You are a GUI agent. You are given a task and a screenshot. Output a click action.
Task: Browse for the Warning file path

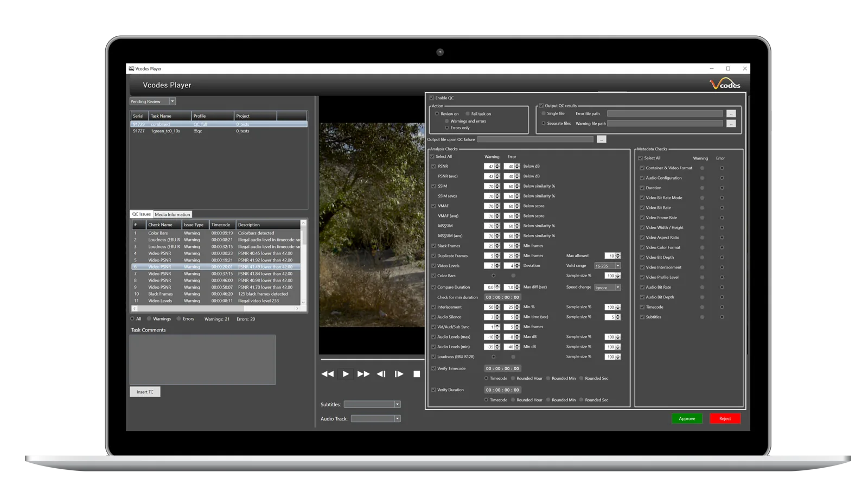coord(731,124)
